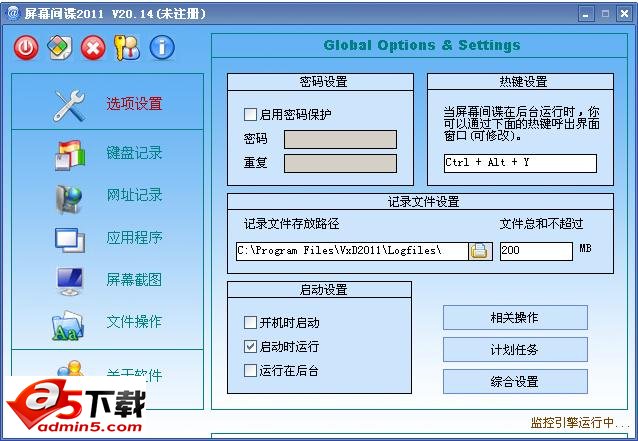The height and width of the screenshot is (441, 638).
Task: Click the 综合设置 button
Action: [515, 382]
